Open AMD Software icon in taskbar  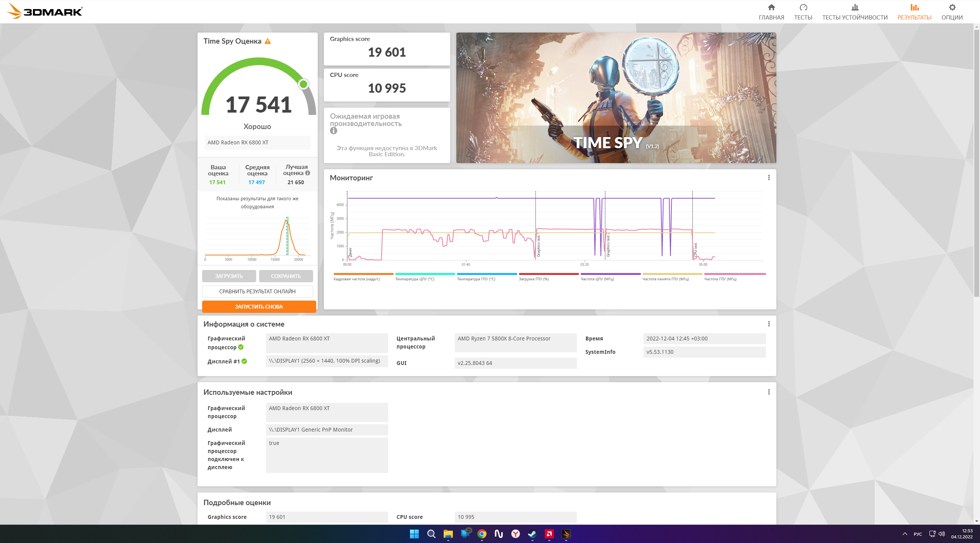click(x=549, y=534)
